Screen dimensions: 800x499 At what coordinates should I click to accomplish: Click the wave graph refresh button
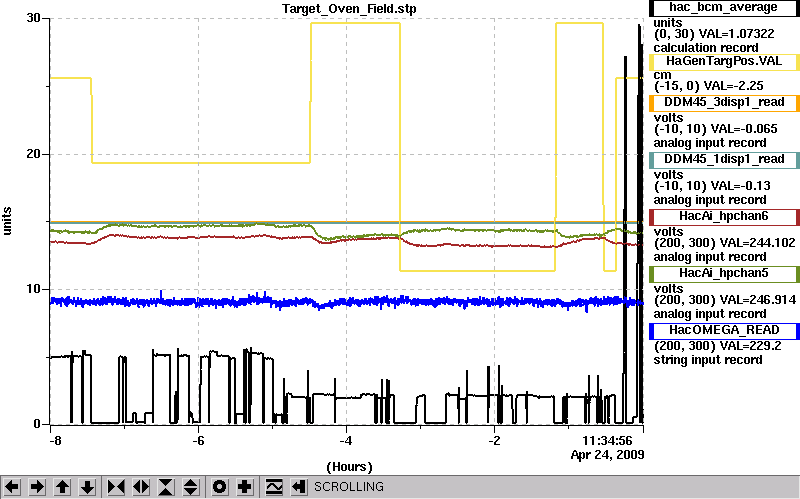274,487
